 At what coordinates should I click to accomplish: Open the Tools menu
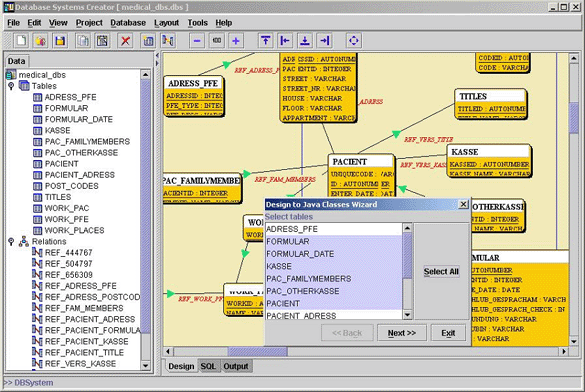click(197, 23)
